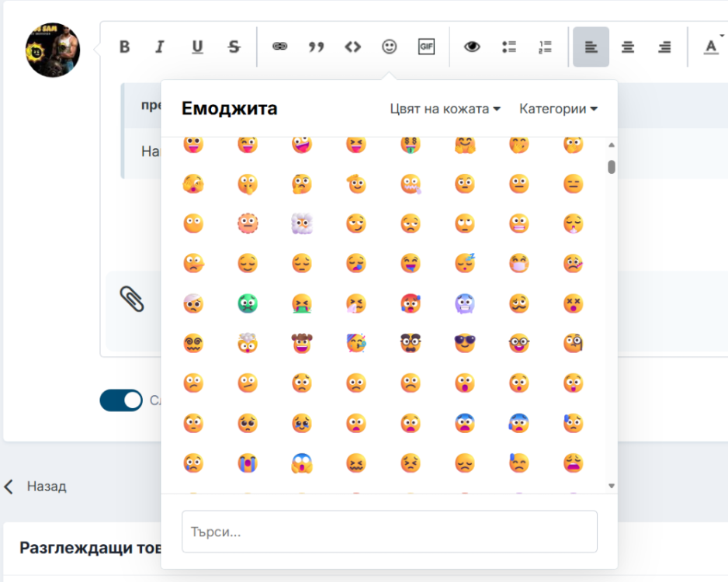Click the scroll up arrow of emoji list
728x582 pixels.
pyautogui.click(x=612, y=145)
